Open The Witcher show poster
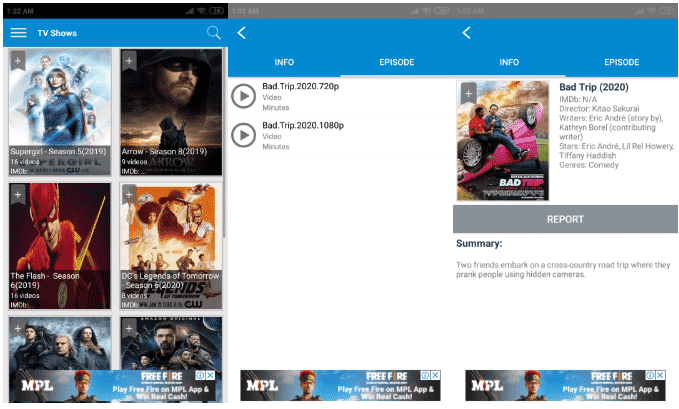 (60, 343)
